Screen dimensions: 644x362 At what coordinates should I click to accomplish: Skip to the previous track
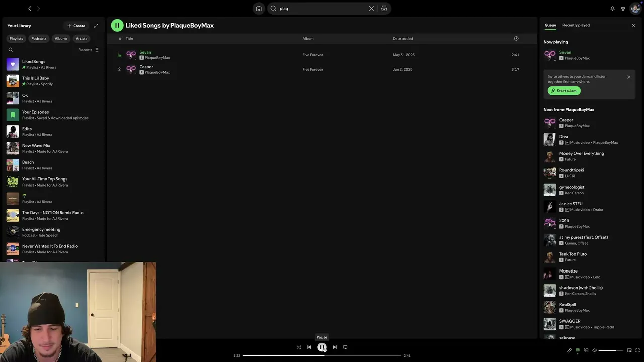click(x=309, y=347)
